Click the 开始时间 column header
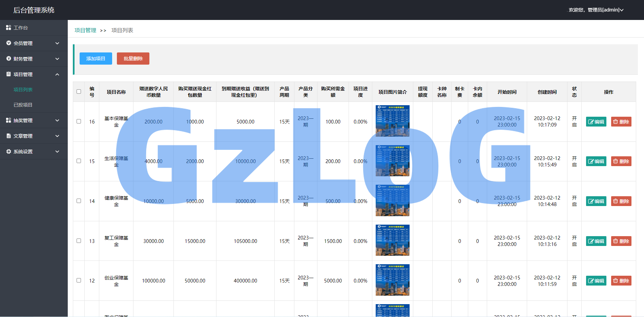 coord(507,92)
